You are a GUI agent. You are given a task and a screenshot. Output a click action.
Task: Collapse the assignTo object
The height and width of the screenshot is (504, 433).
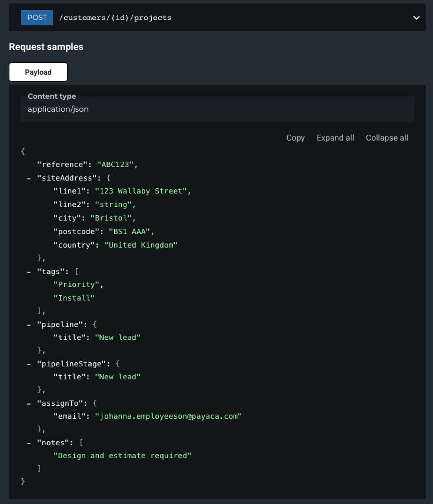pos(29,403)
